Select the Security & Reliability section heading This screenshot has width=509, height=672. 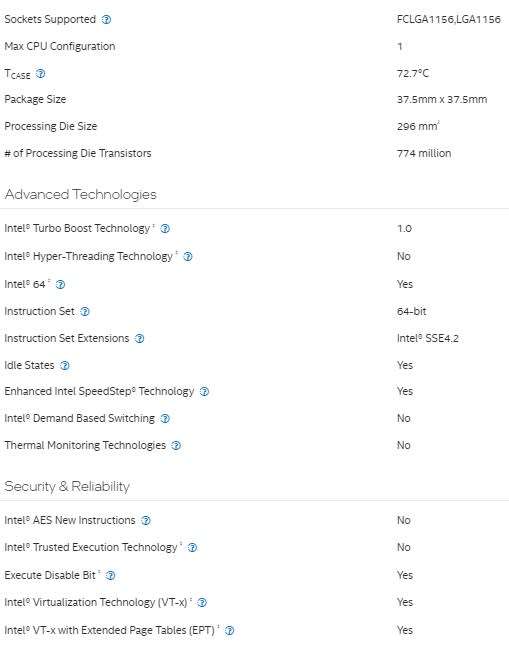click(x=67, y=486)
